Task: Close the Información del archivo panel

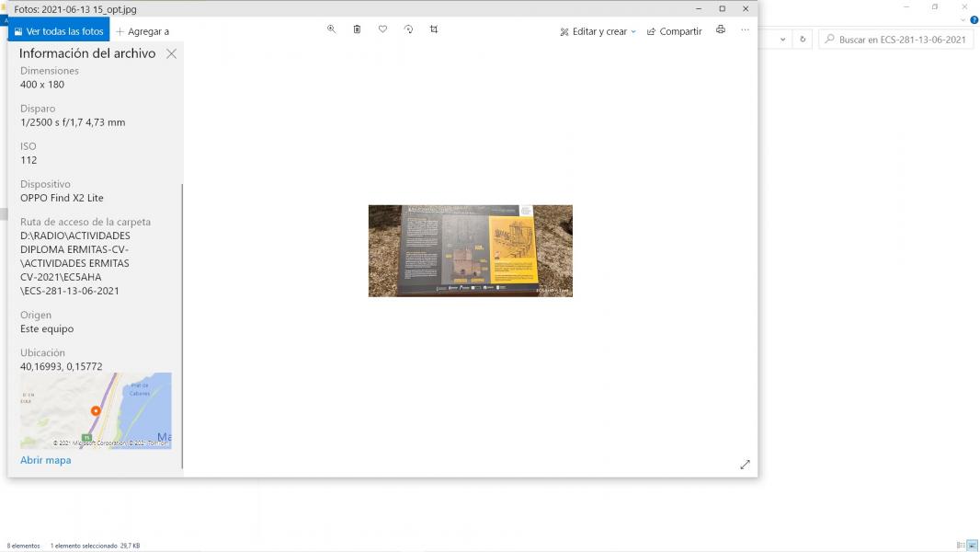Action: point(171,53)
